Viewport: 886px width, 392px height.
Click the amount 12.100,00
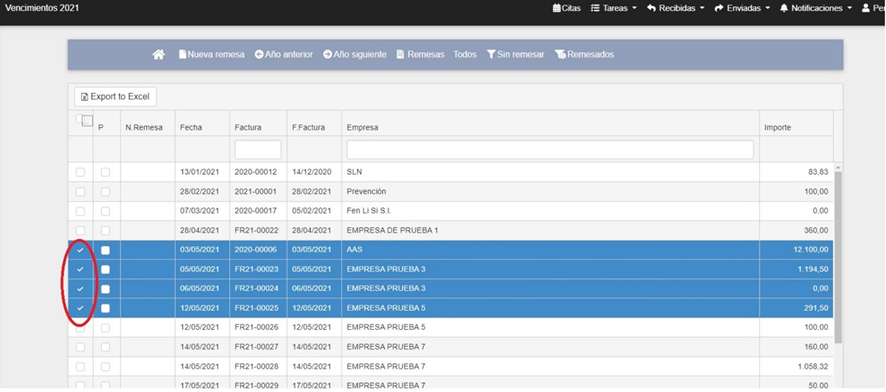pos(811,250)
